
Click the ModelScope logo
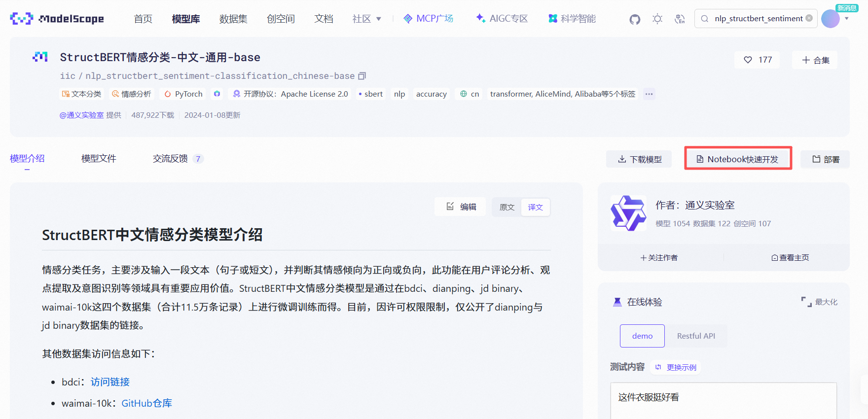(x=57, y=19)
